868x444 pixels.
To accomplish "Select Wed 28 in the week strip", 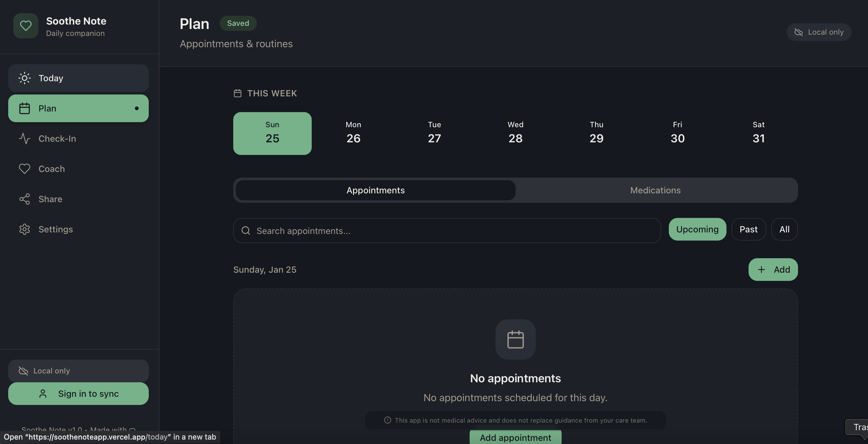I will (x=515, y=133).
